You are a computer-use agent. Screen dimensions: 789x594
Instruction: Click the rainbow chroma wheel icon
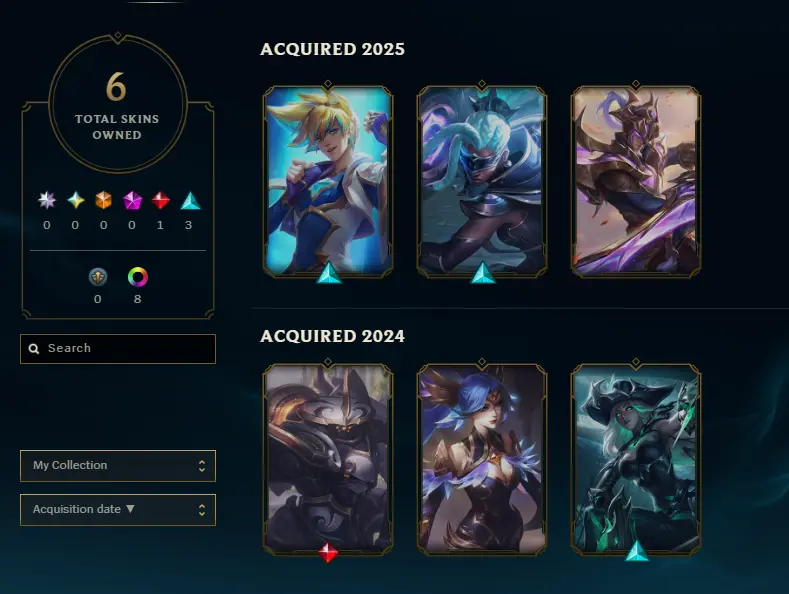[x=137, y=277]
